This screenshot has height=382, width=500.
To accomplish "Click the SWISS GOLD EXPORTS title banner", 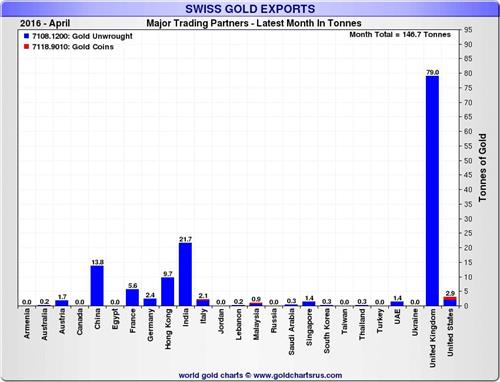I will pos(250,9).
